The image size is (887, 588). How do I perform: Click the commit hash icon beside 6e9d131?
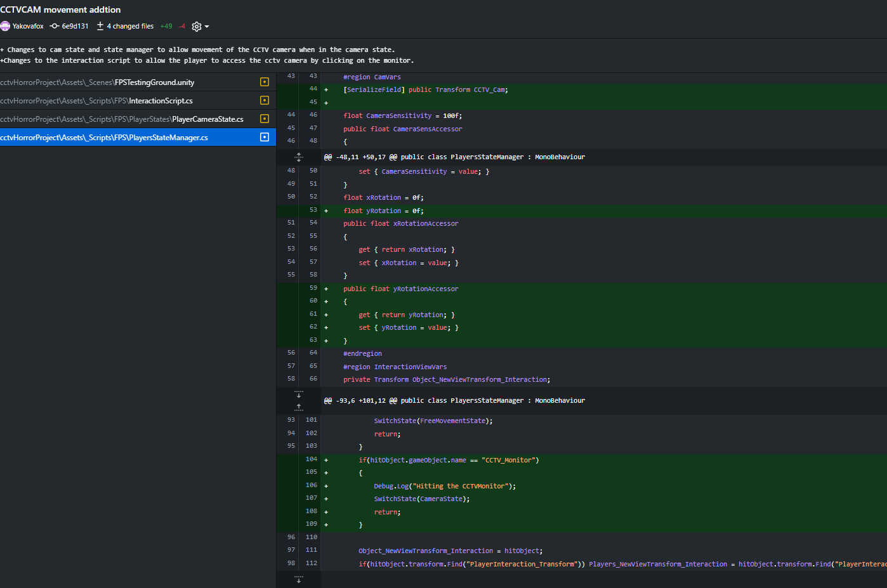[x=55, y=26]
